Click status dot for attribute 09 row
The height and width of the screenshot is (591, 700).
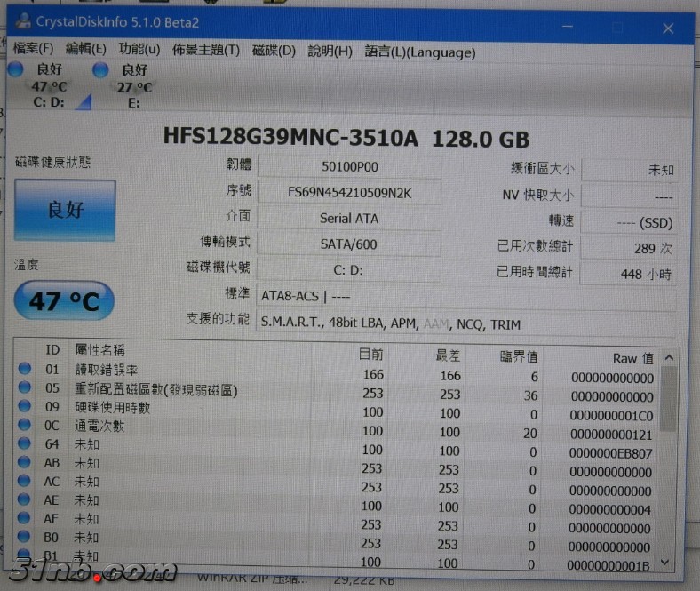[x=24, y=407]
